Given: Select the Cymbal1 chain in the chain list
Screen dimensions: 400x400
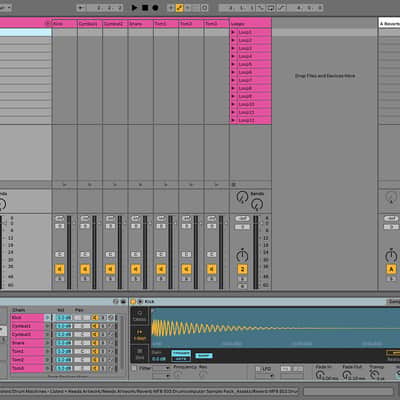Looking at the screenshot, I should [27, 326].
